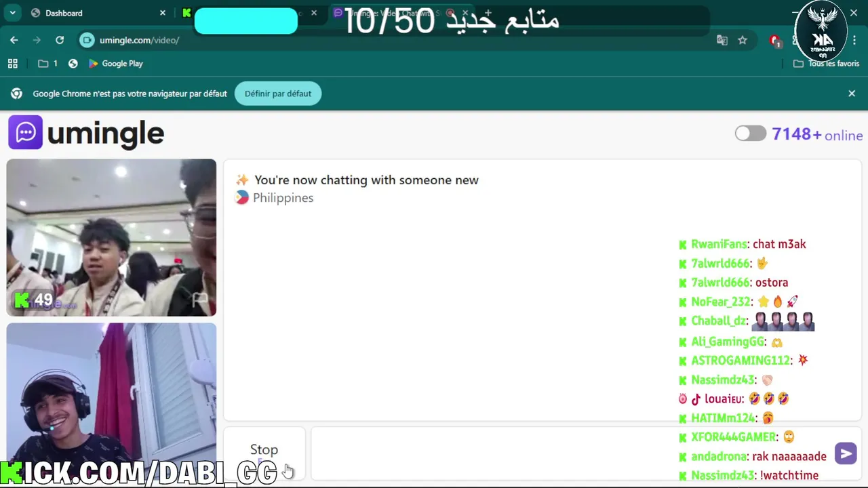Click the RwaniFans chat username

719,244
